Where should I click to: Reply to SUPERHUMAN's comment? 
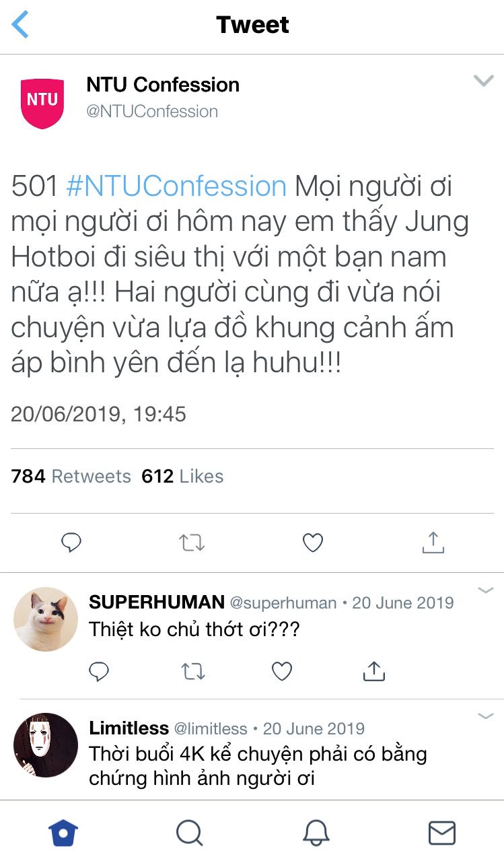click(99, 671)
